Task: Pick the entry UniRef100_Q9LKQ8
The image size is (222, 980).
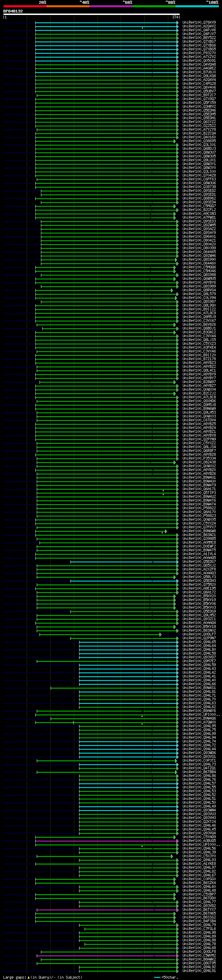Action: (199, 76)
